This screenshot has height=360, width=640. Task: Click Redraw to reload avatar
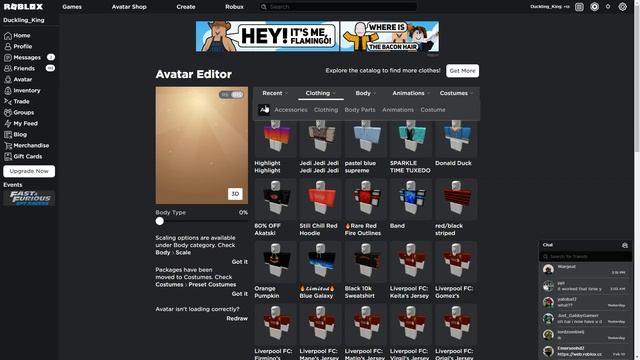click(237, 318)
